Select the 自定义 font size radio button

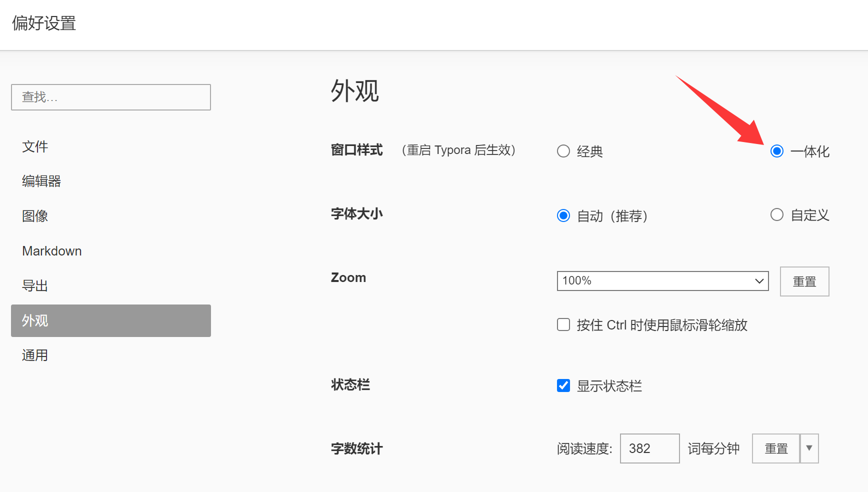[776, 215]
